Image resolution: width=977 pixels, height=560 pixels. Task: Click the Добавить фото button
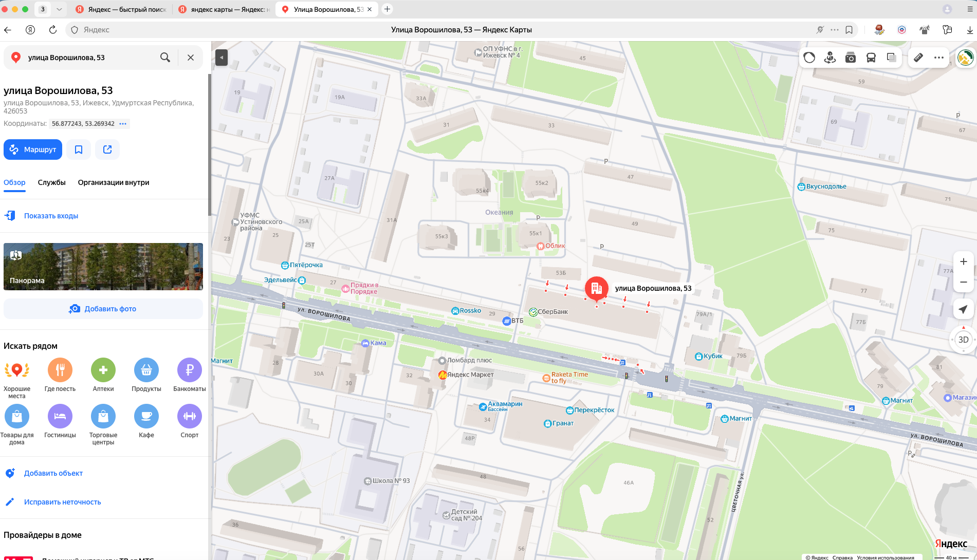[x=103, y=309]
